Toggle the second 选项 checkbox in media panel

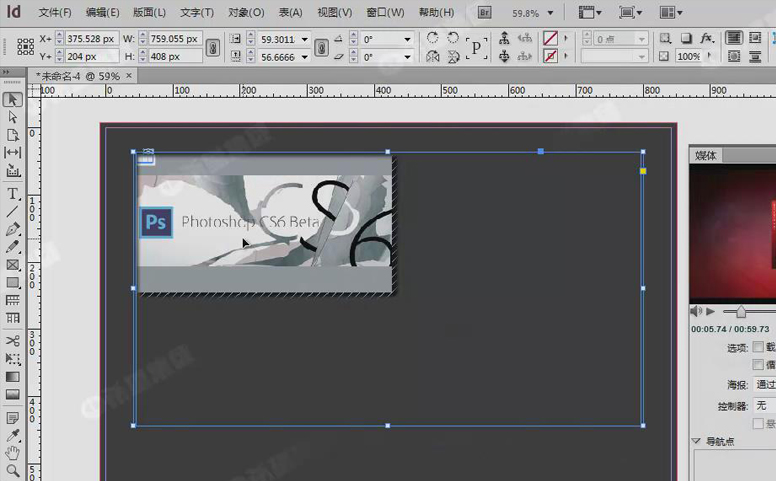pyautogui.click(x=758, y=365)
